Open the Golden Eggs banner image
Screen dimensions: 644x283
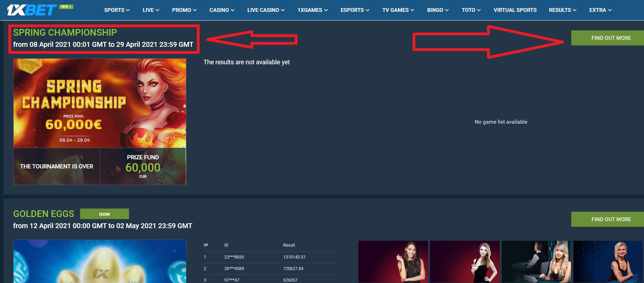tap(100, 261)
